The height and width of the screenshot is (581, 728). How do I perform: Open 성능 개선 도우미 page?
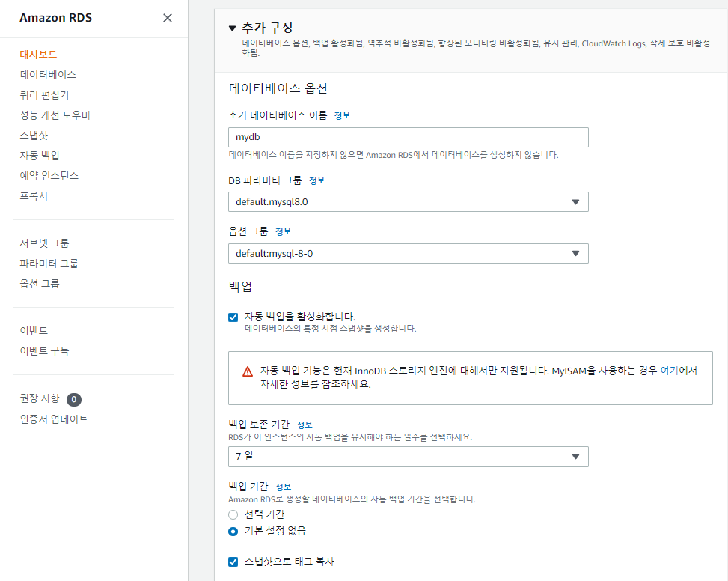pyautogui.click(x=55, y=115)
